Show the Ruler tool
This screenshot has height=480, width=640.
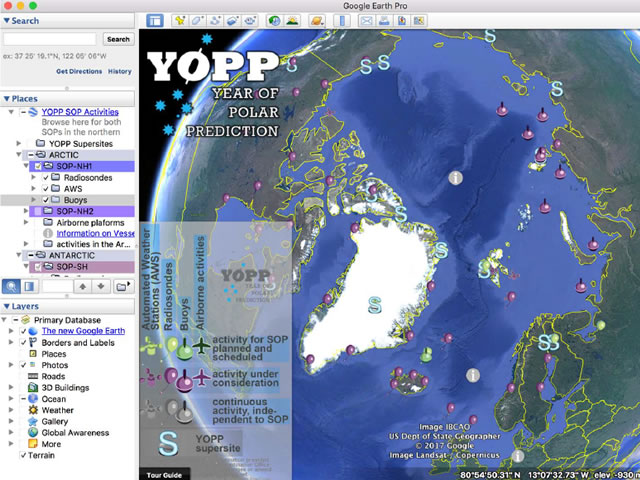pyautogui.click(x=342, y=20)
